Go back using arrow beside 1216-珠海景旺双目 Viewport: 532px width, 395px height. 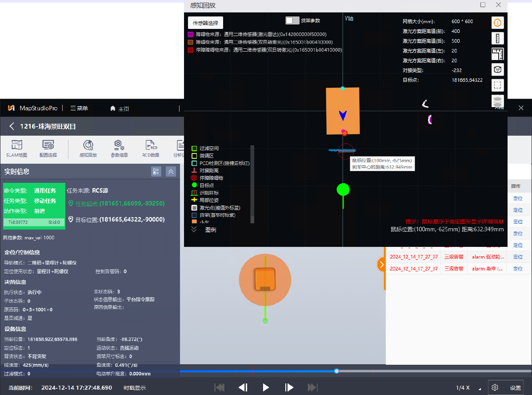[x=12, y=126]
